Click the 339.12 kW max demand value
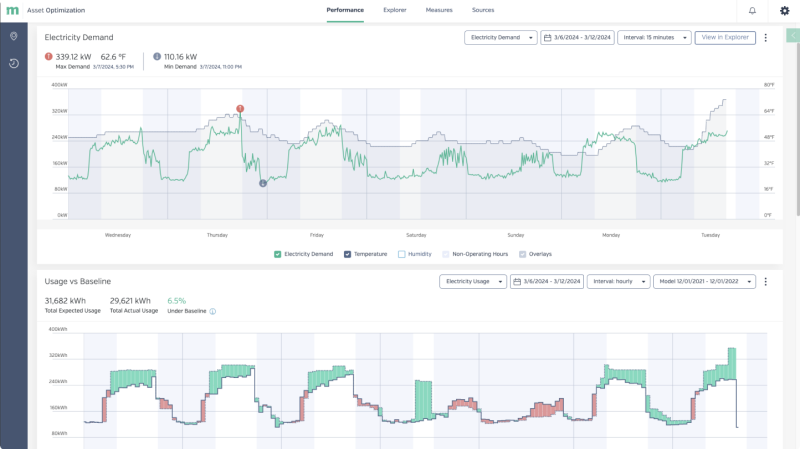 click(73, 57)
